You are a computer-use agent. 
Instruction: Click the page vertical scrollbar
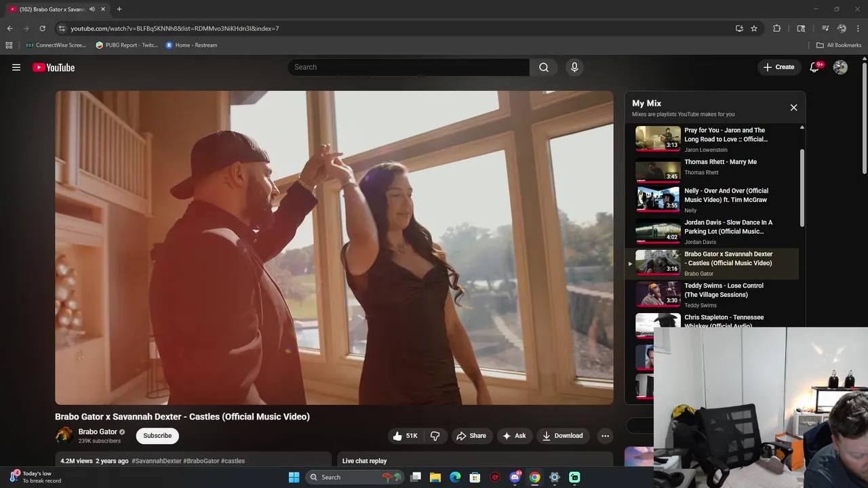(864, 119)
